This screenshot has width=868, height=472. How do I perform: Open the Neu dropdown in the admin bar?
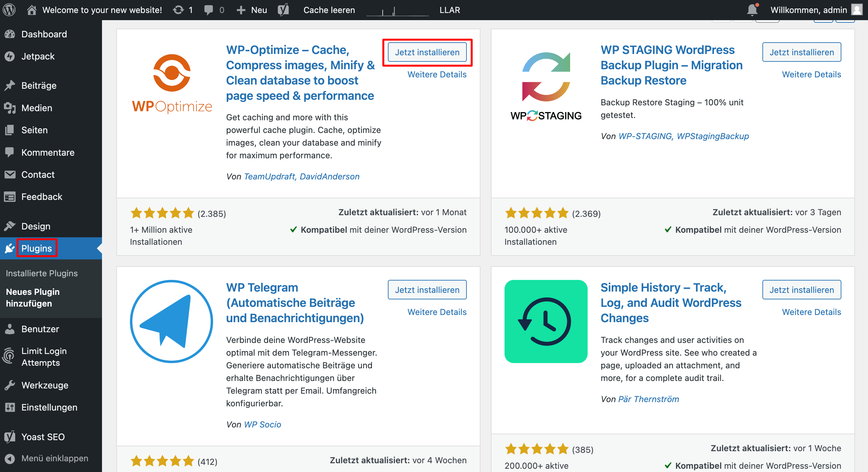point(251,9)
